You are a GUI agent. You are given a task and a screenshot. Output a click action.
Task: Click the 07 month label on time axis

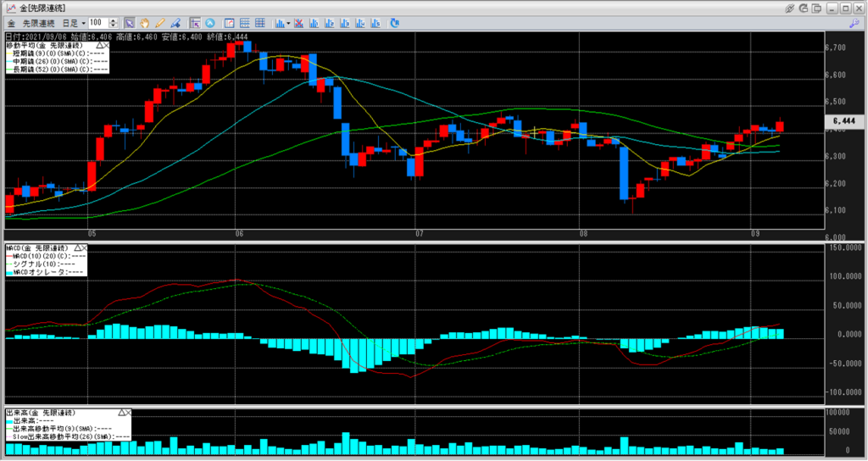(420, 234)
